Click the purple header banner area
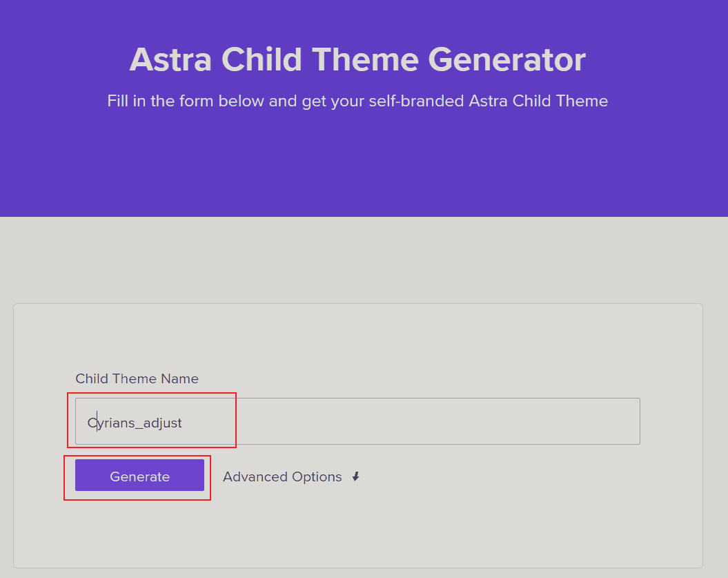The image size is (728, 578). click(x=357, y=159)
